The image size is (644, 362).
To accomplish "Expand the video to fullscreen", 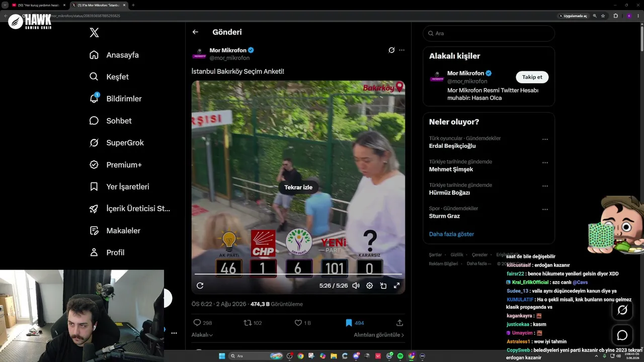I will tap(396, 286).
